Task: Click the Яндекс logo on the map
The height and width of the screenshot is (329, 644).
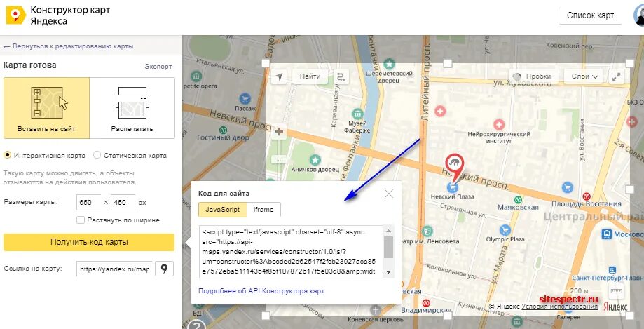Action: (615, 307)
